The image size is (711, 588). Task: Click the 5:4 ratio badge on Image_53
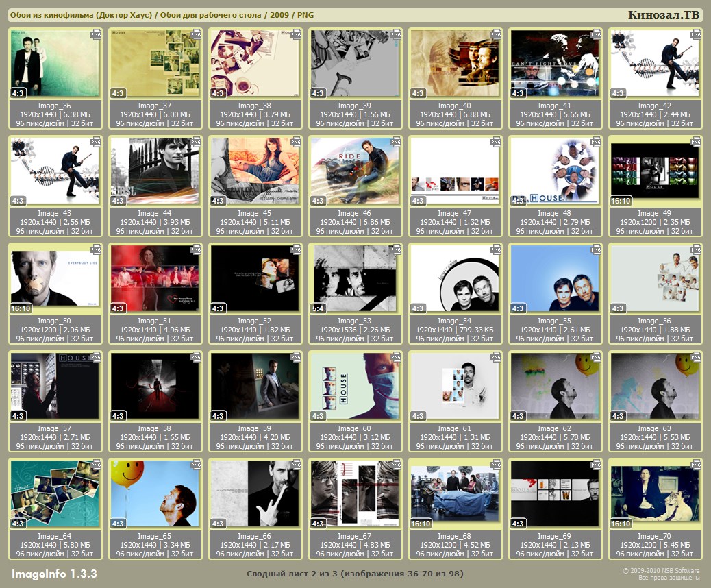319,308
